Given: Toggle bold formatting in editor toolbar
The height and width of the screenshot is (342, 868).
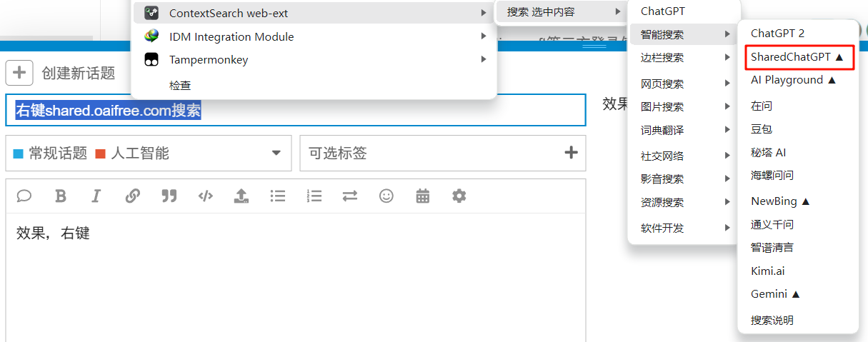Looking at the screenshot, I should pos(61,196).
